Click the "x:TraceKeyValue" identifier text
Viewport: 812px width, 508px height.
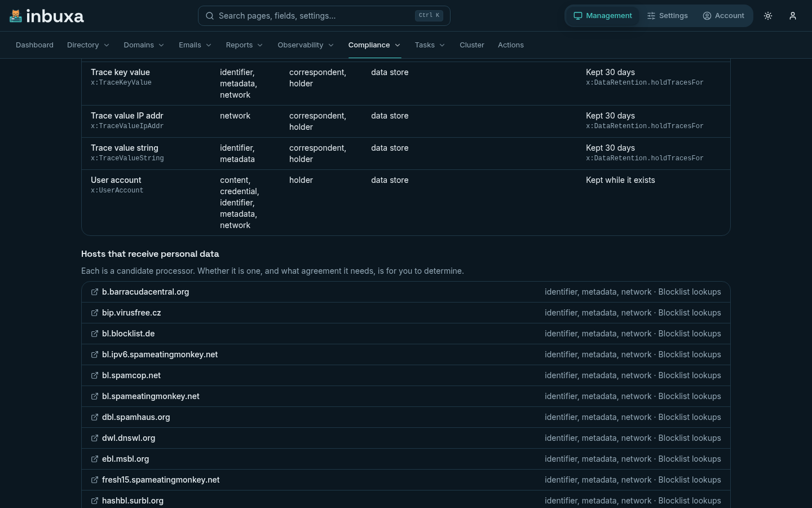point(121,82)
